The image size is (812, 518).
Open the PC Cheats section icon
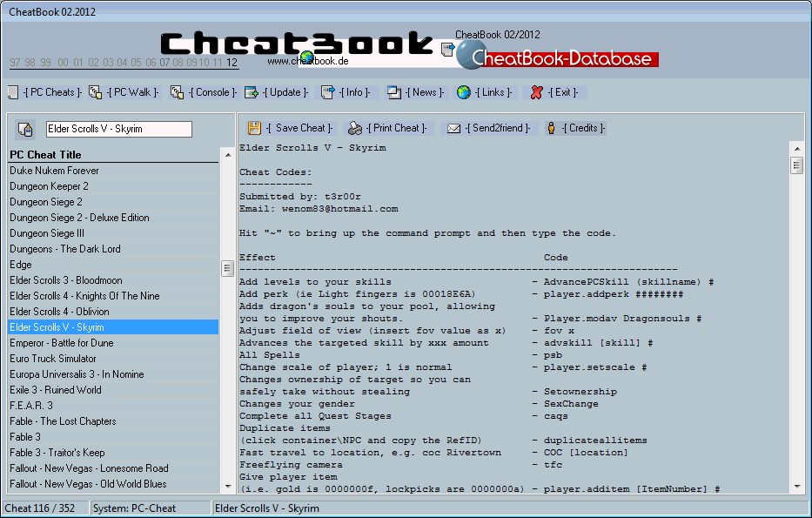[x=13, y=93]
